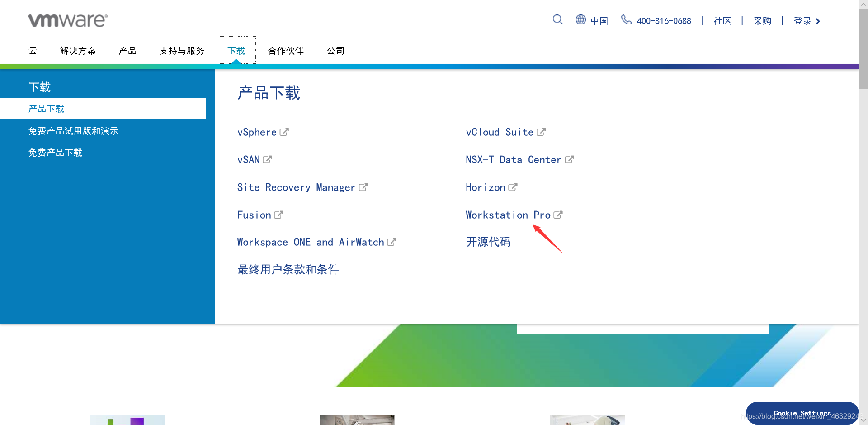
Task: Open the Fusion download link
Action: [254, 215]
